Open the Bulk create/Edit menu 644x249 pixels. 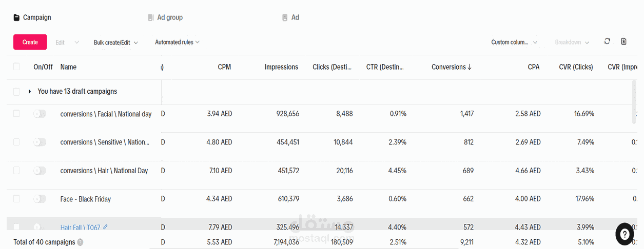pyautogui.click(x=115, y=43)
